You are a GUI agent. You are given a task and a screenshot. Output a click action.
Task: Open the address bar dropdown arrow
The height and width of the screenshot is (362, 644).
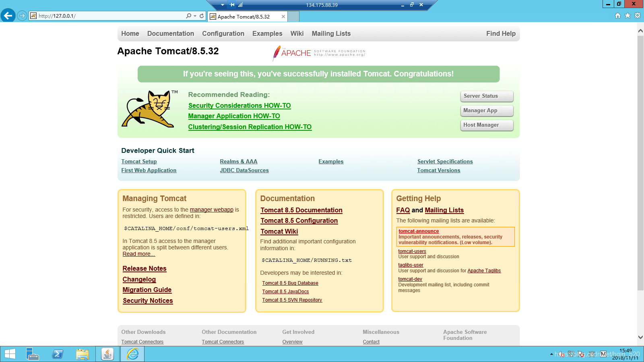(195, 16)
